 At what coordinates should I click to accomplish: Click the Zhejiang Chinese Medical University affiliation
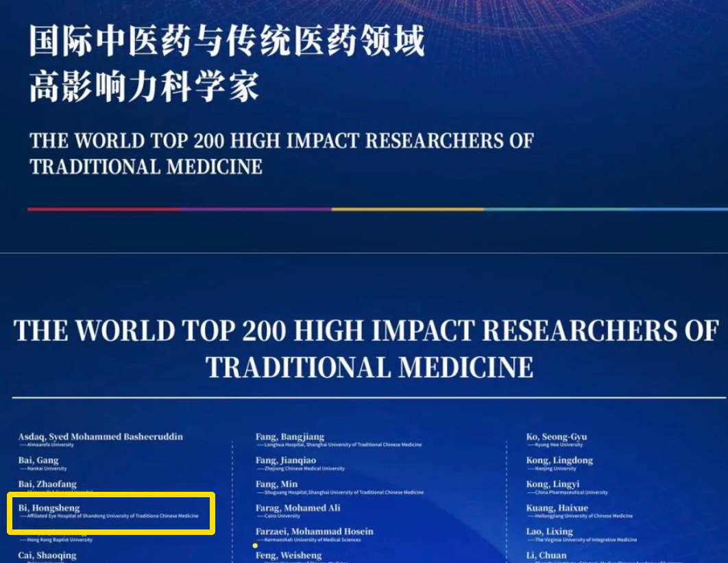pos(300,468)
